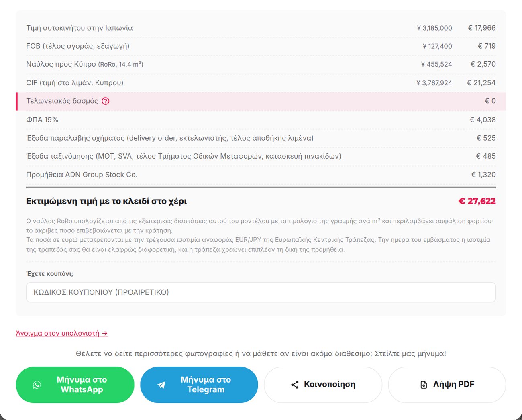Click the FOB yen amount '¥ 127,400'
The image size is (522, 420).
[x=437, y=46]
